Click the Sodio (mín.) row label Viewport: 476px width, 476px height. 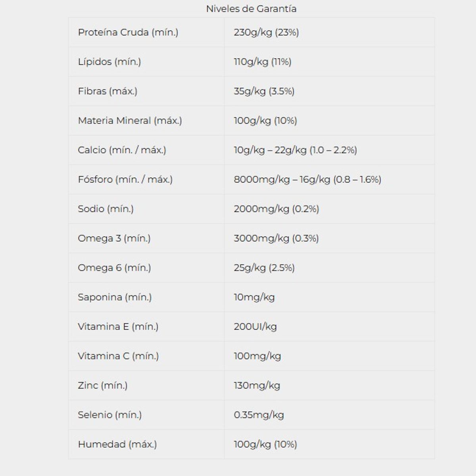click(106, 209)
